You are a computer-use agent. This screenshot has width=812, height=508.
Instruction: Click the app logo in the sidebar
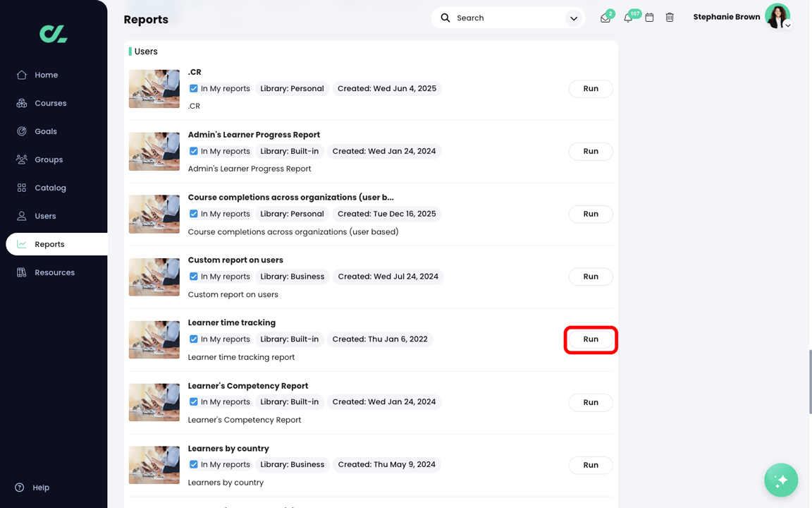[54, 34]
